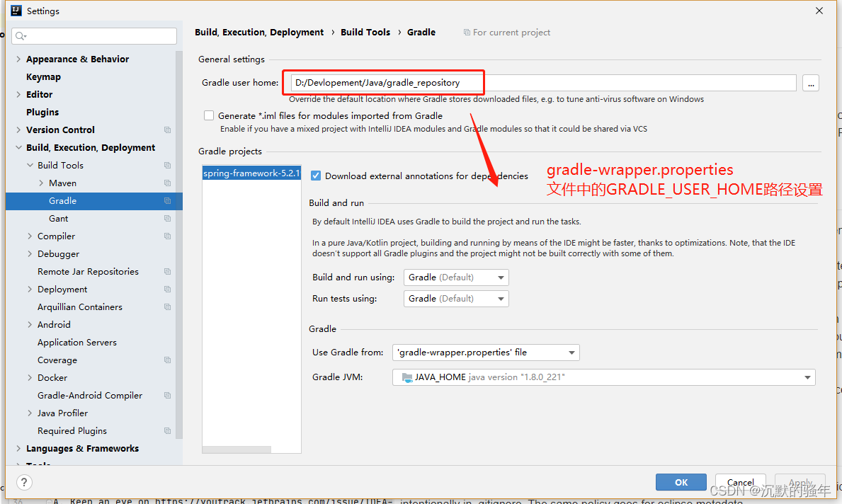Click project-level icon next to Build Tools

tap(168, 166)
